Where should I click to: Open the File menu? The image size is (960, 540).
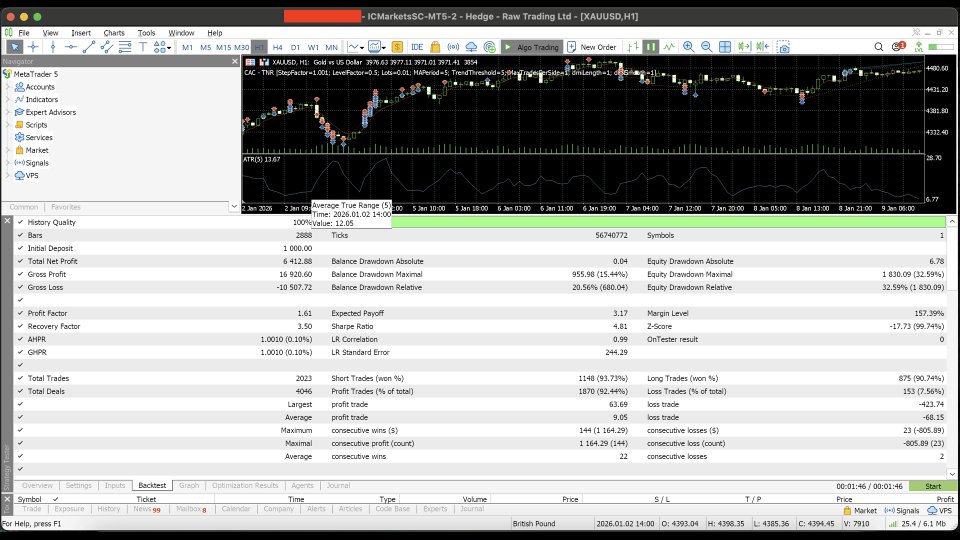24,33
